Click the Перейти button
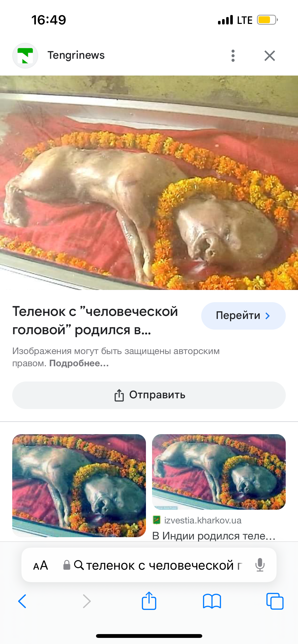This screenshot has width=298, height=644. (x=243, y=316)
